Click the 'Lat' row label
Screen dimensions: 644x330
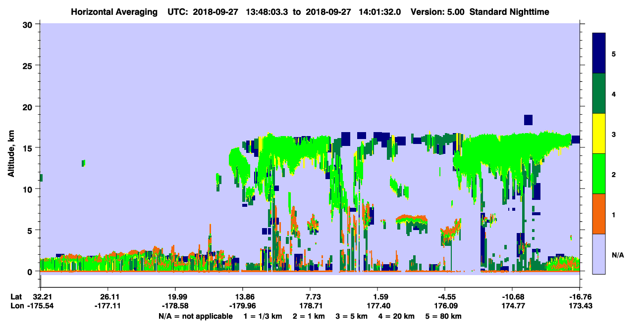coord(16,297)
